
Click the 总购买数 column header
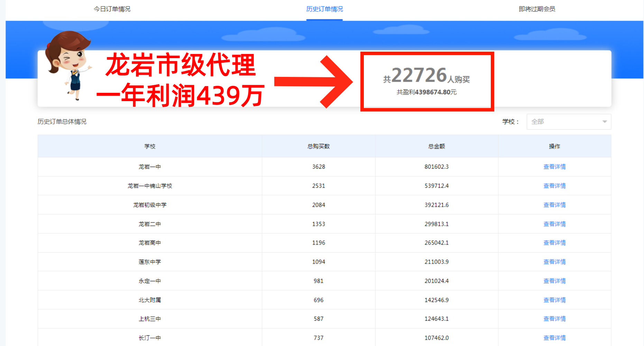[319, 146]
